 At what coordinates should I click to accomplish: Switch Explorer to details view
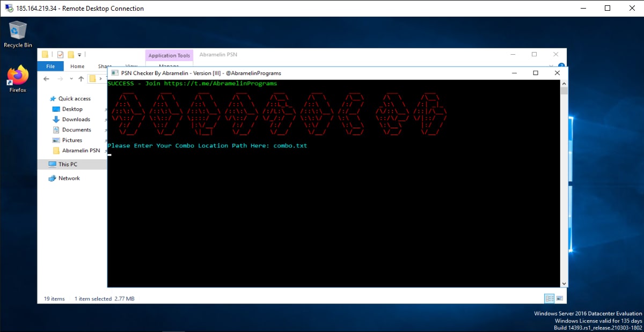550,298
